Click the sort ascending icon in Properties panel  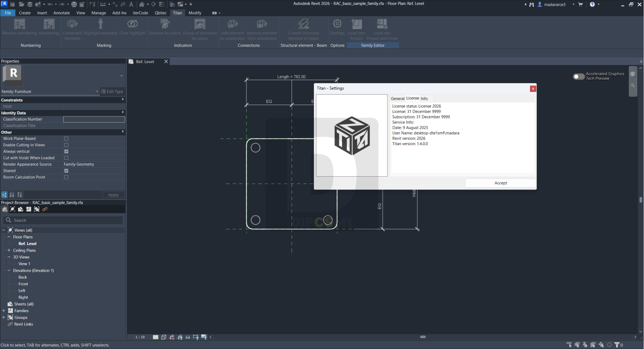point(12,195)
